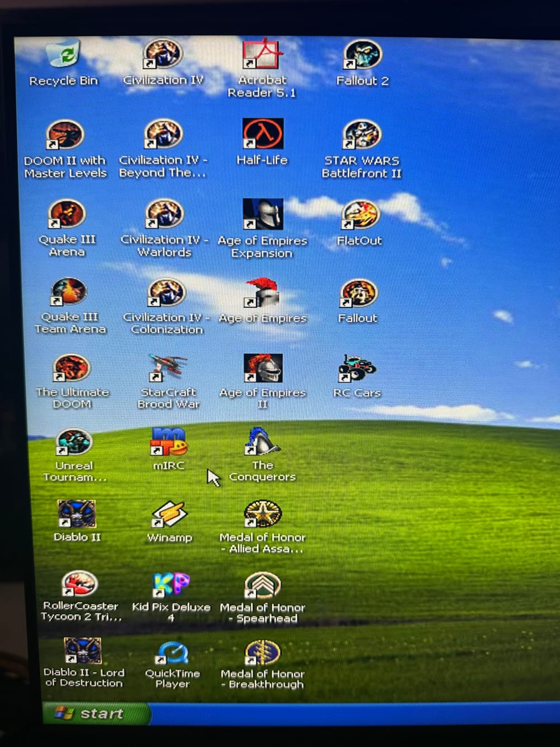This screenshot has width=560, height=747.
Task: Select the Winamp lightning icon
Action: 169,514
